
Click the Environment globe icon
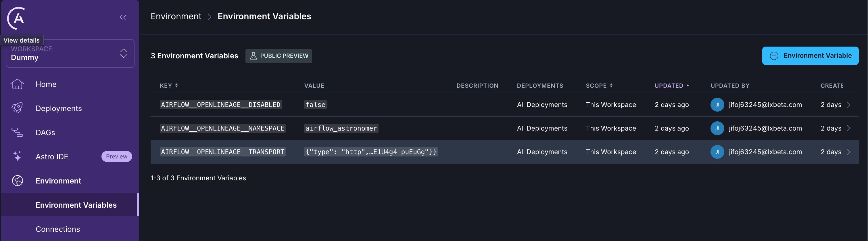17,181
